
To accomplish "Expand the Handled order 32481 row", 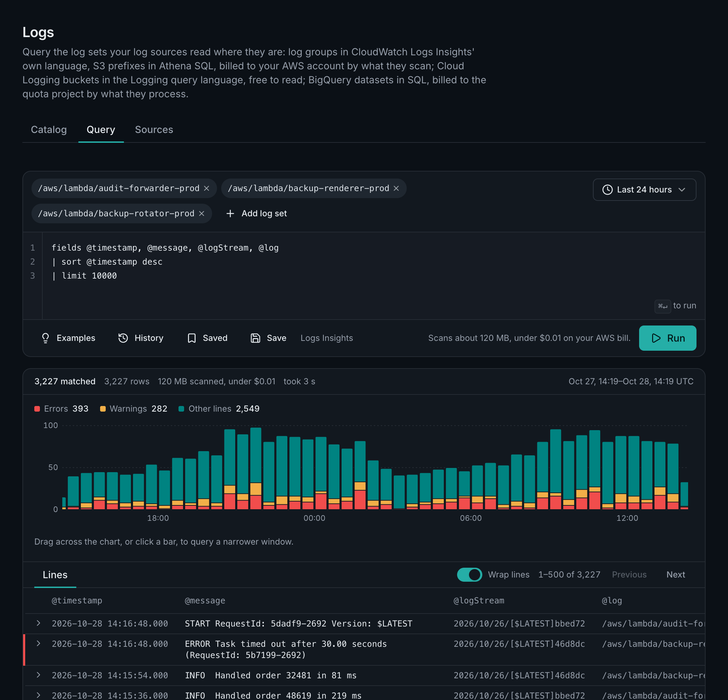I will (38, 675).
